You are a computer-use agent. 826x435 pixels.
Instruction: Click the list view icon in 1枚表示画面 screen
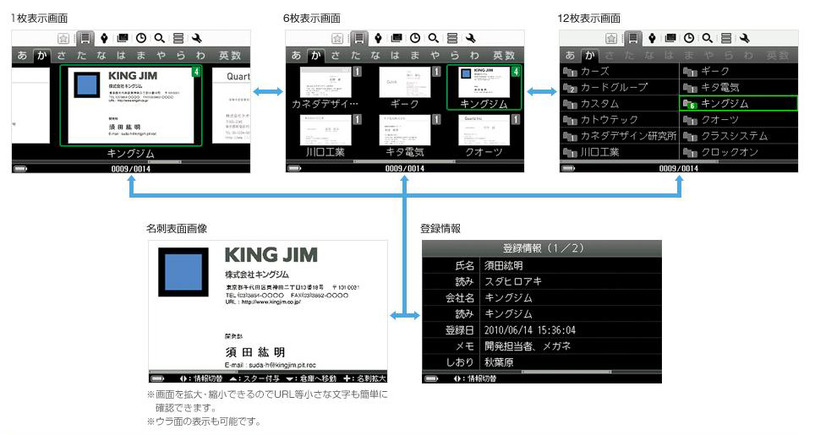(x=178, y=38)
